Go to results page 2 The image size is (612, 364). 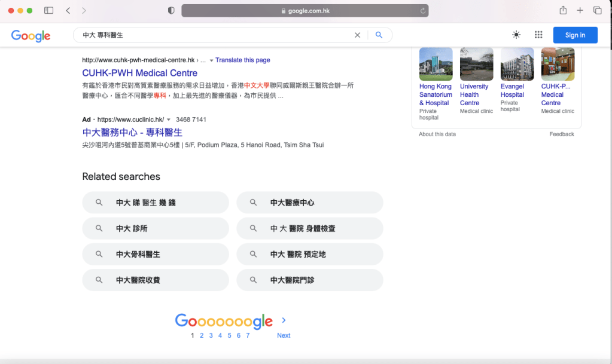point(202,335)
